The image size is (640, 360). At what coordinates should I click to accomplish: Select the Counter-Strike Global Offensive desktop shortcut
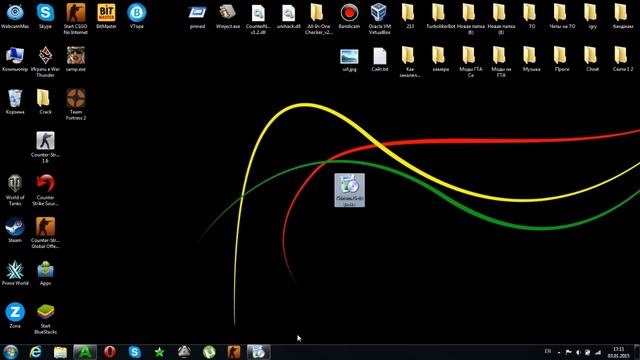click(x=45, y=233)
